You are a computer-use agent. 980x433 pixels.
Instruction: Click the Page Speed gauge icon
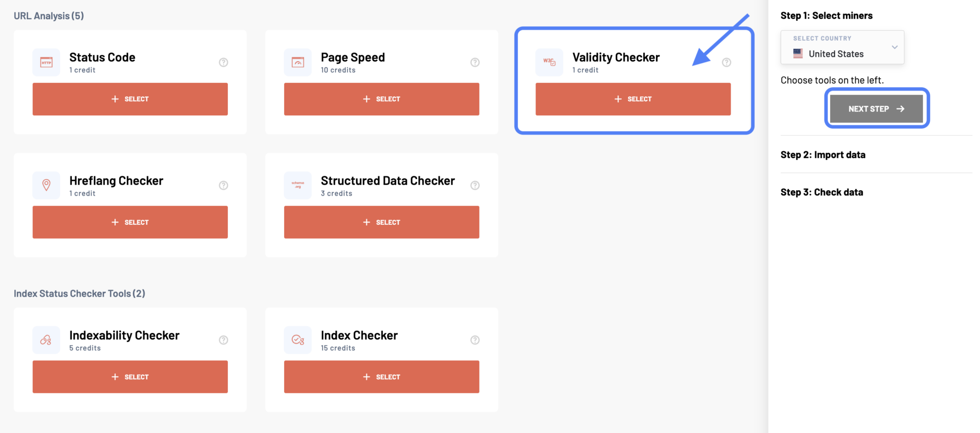pos(298,62)
